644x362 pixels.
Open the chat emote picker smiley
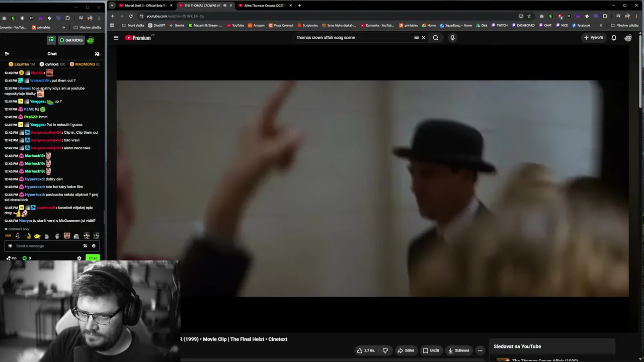point(94,246)
